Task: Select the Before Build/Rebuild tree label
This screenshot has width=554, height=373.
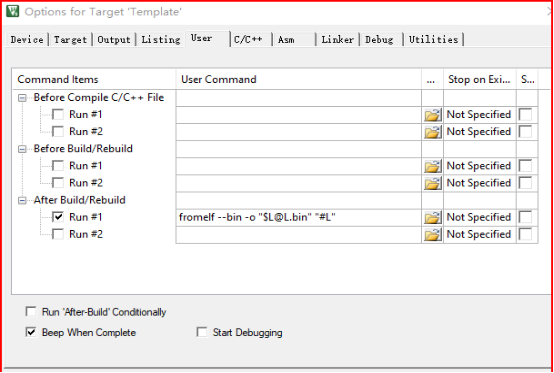Action: 83,149
